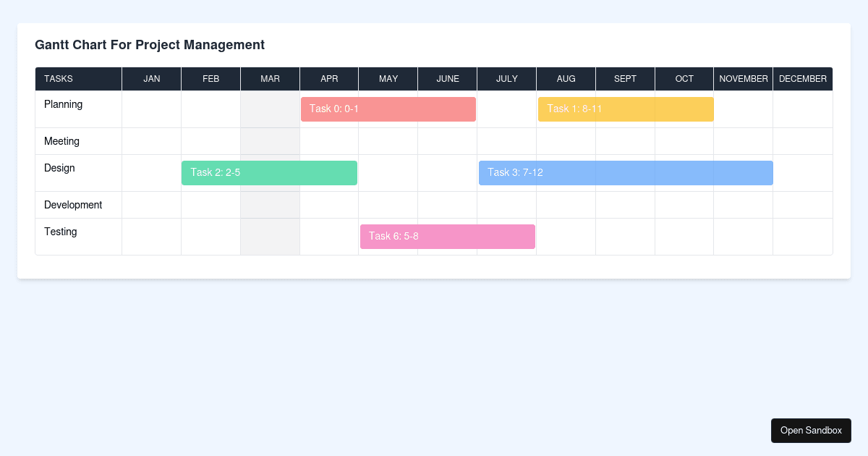Click the JUNE column header

pyautogui.click(x=447, y=79)
